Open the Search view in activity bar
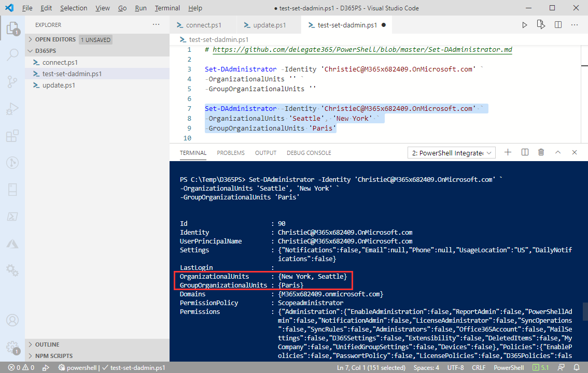 (x=12, y=55)
